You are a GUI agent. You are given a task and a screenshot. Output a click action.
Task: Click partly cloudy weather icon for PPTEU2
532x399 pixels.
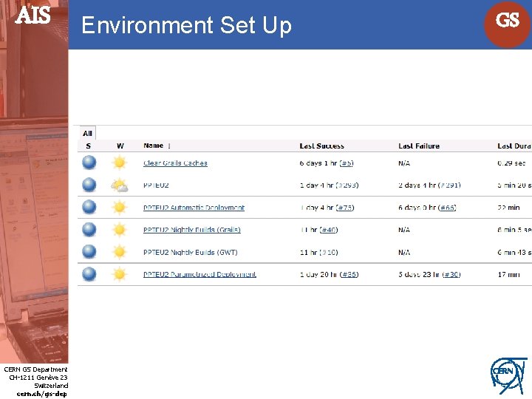click(x=120, y=185)
